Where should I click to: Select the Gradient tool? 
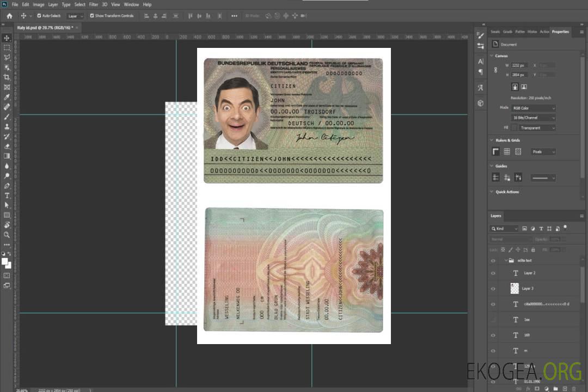tap(7, 156)
